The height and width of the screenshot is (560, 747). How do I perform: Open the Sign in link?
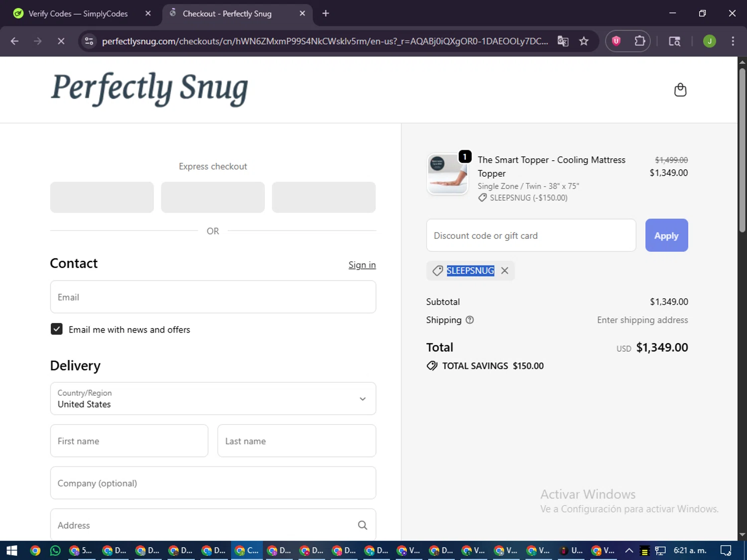click(362, 265)
